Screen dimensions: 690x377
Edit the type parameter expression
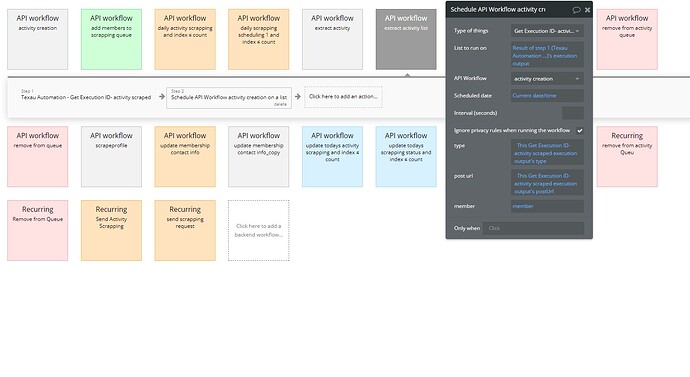tap(547, 153)
